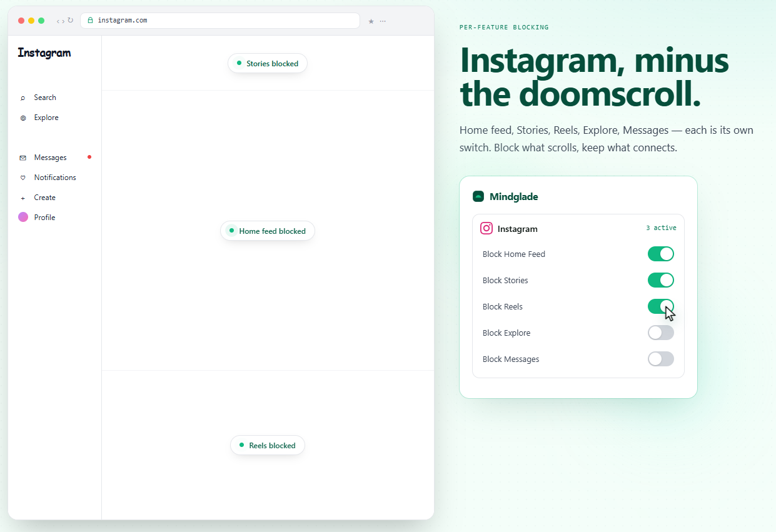Click the red unread dot next to Messages
Screen dimensions: 776x532
click(x=89, y=157)
